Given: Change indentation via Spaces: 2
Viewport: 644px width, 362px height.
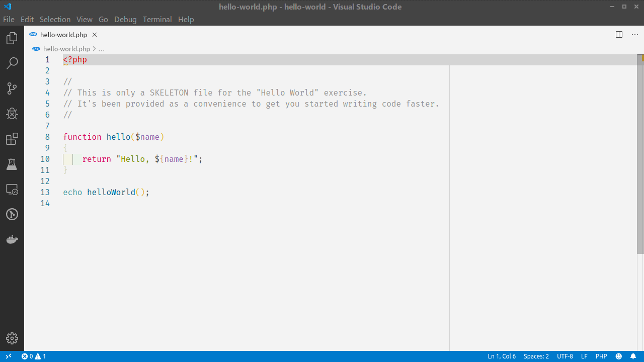Looking at the screenshot, I should click(536, 356).
